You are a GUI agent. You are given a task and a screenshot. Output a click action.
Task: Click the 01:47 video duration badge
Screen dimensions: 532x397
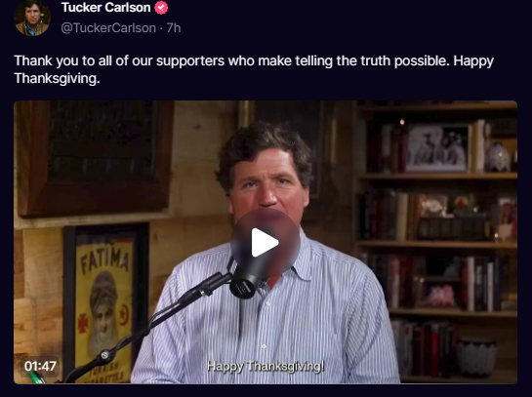point(40,366)
